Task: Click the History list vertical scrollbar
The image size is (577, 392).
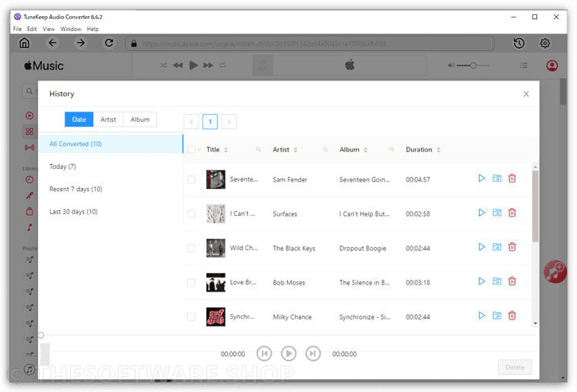Action: [x=536, y=206]
